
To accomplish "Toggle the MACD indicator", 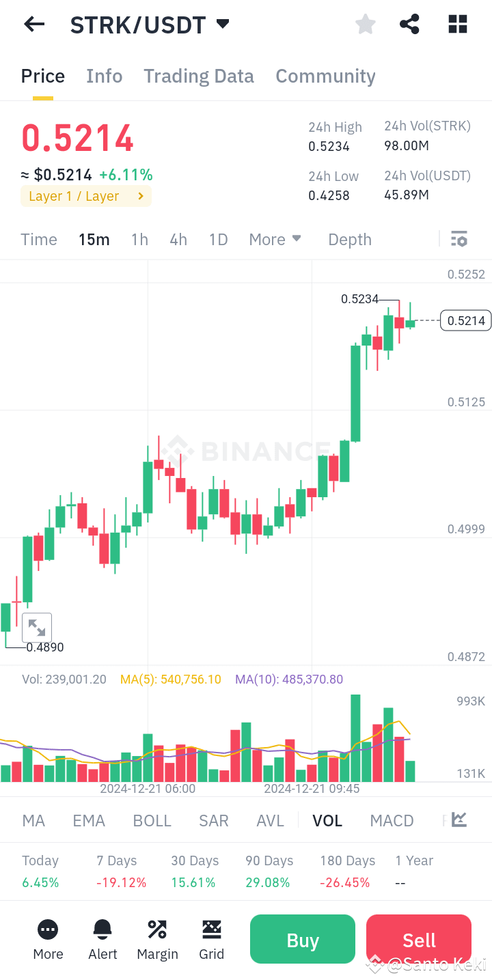I will click(x=392, y=820).
